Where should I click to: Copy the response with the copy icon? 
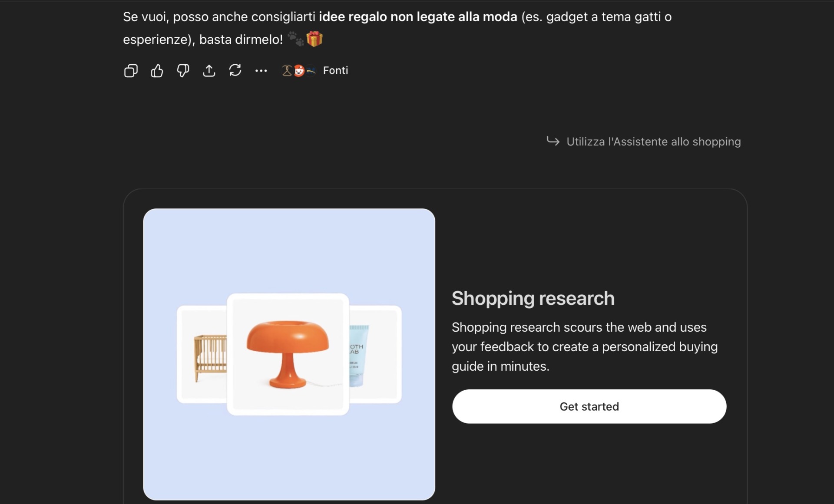131,71
